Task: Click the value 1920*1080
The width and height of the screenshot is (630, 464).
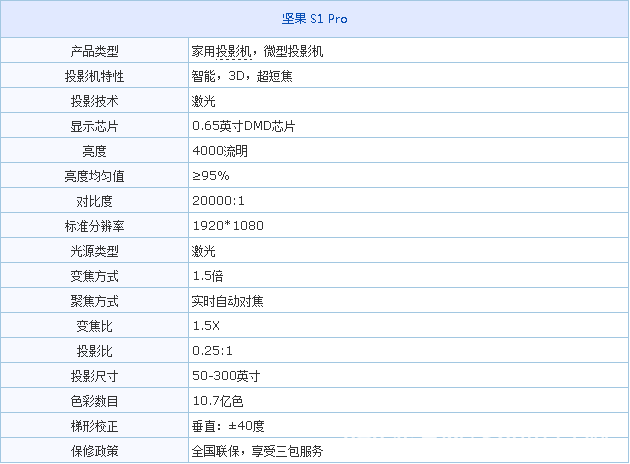Action: (228, 225)
